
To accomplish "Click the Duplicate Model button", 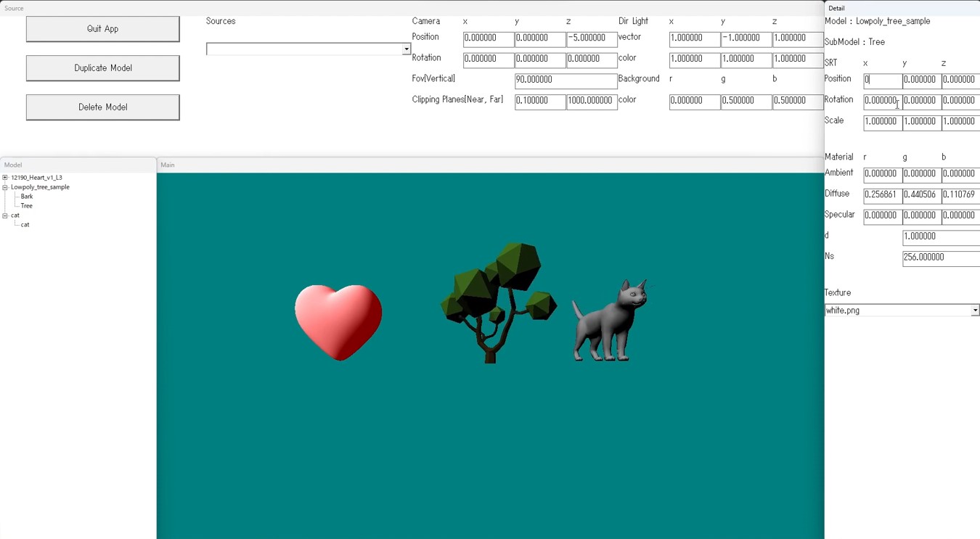I will click(102, 68).
